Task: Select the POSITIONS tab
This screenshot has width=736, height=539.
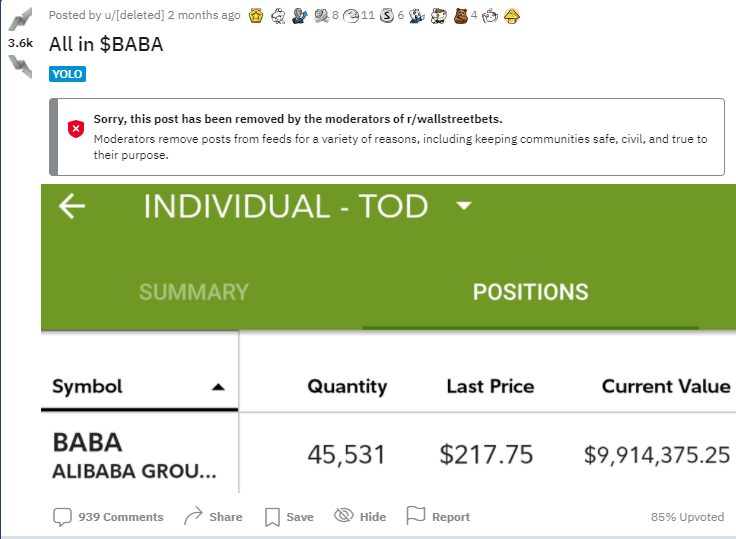Action: click(x=530, y=292)
